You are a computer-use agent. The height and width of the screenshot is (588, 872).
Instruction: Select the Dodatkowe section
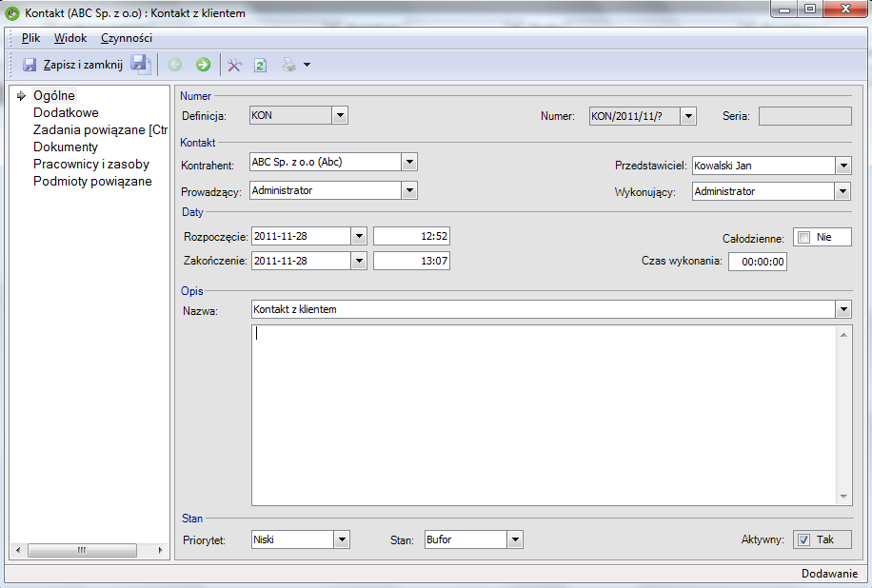pos(66,113)
